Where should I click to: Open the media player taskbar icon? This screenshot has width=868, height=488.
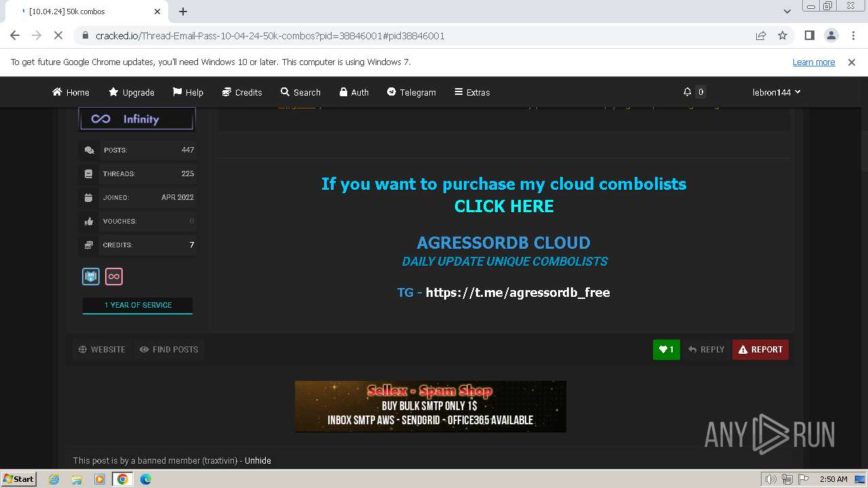coord(100,479)
